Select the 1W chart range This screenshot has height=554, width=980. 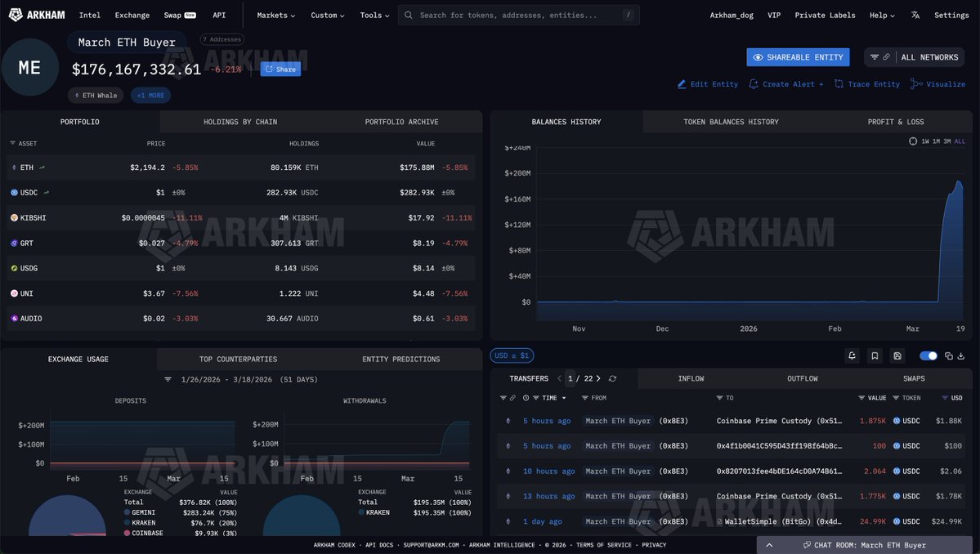click(x=925, y=141)
